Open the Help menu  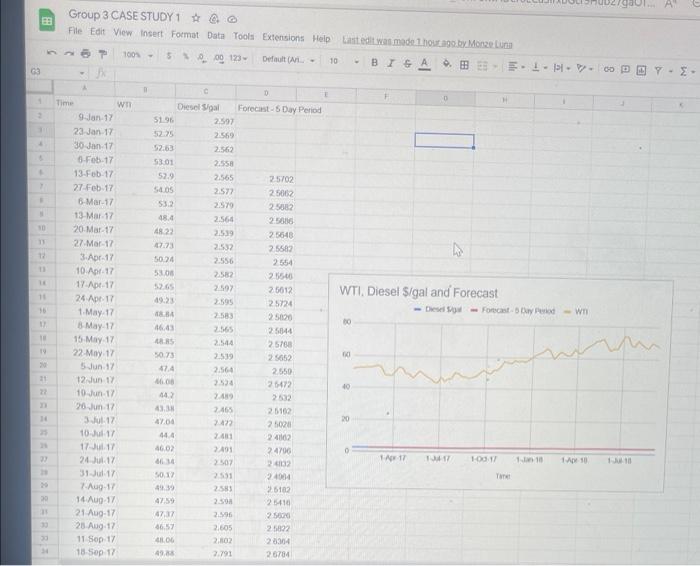click(x=321, y=39)
